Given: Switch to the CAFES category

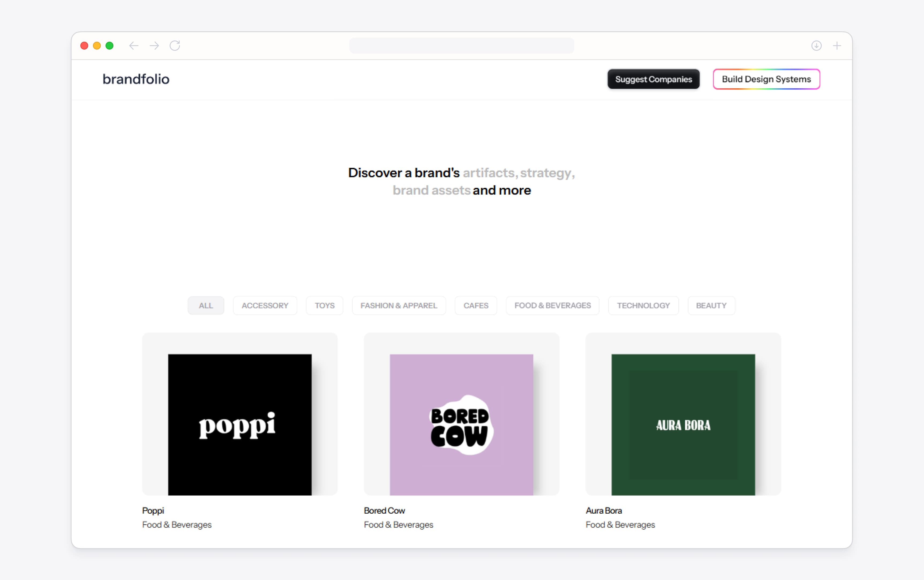Looking at the screenshot, I should 476,305.
